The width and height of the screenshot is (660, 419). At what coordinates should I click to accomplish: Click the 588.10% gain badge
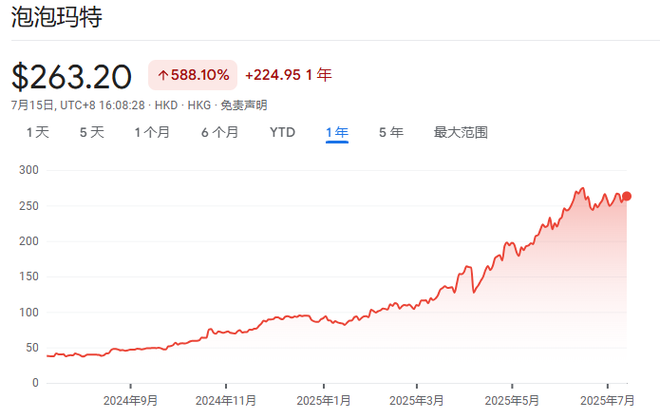tap(193, 75)
